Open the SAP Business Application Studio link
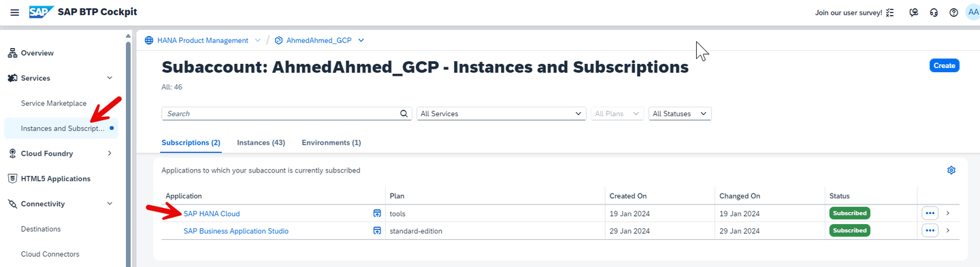This screenshot has height=267, width=980. coord(236,231)
